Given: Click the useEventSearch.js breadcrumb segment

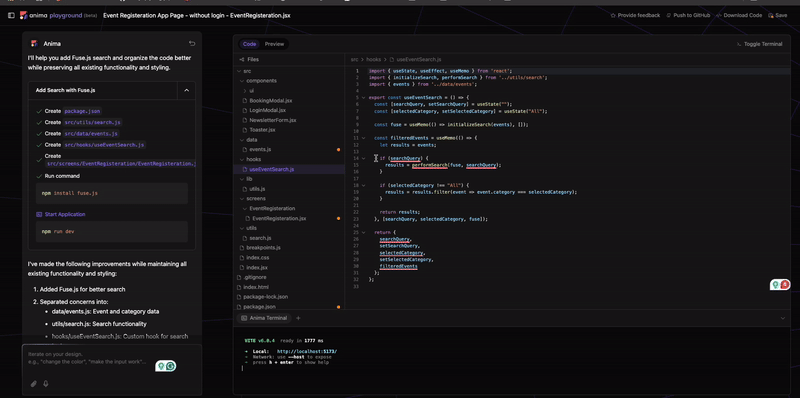Looking at the screenshot, I should click(x=415, y=60).
